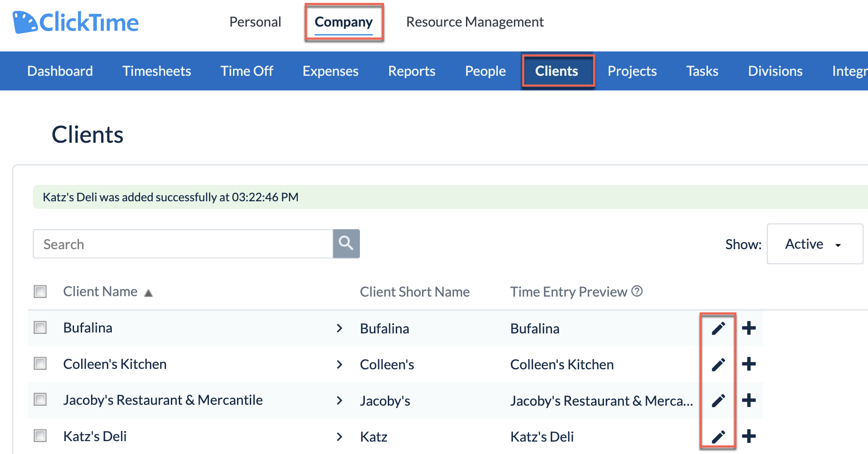Click the Katz's Deli success message
Image resolution: width=868 pixels, height=454 pixels.
170,197
